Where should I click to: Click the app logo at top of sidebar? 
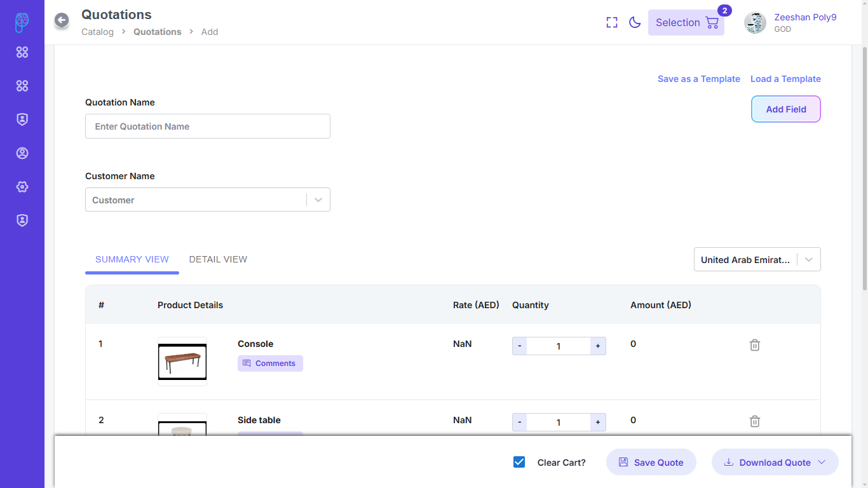pos(22,22)
